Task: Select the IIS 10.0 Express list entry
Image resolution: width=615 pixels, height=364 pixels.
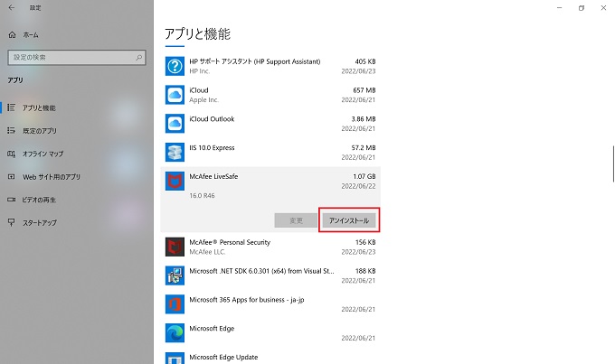Action: tap(270, 153)
